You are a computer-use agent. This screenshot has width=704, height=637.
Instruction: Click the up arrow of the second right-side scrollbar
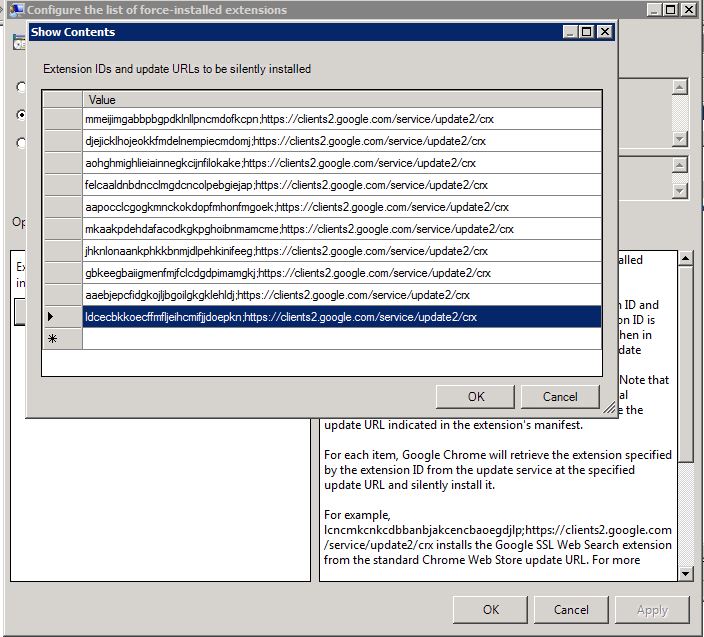(680, 165)
